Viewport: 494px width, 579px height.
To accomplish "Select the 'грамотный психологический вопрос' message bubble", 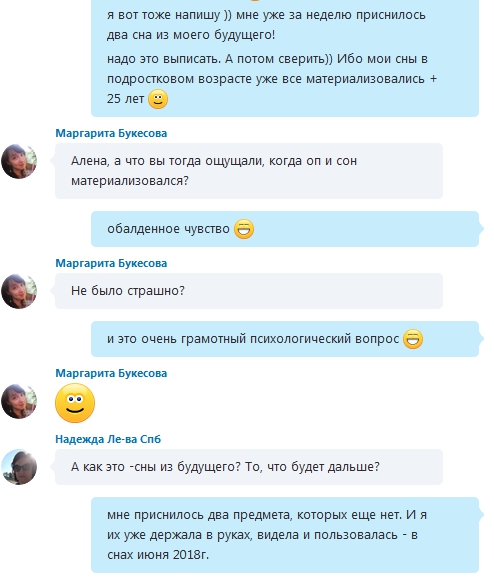I will pos(285,339).
